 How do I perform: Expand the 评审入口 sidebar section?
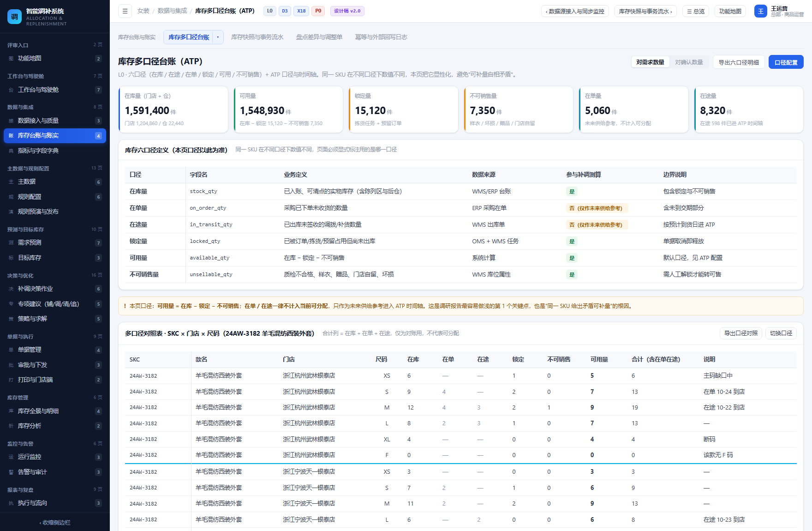point(55,45)
